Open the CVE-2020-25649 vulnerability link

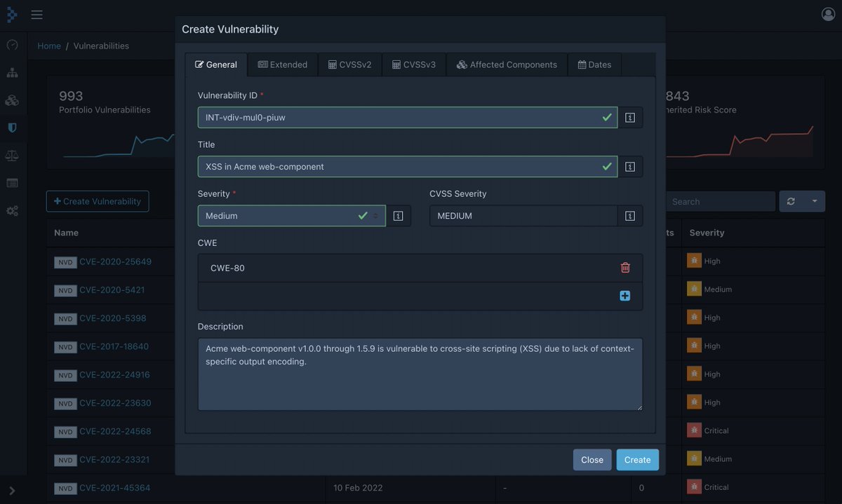click(117, 261)
